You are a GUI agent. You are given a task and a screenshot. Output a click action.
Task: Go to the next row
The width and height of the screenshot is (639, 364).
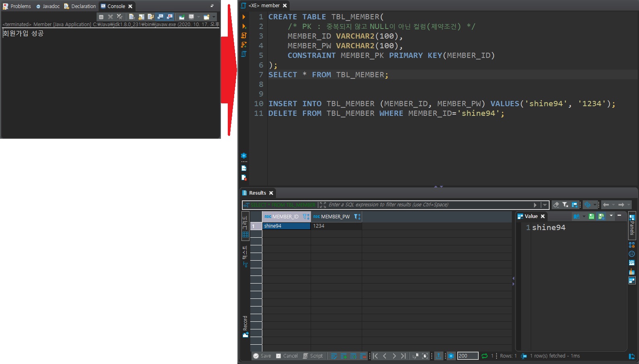click(x=394, y=356)
